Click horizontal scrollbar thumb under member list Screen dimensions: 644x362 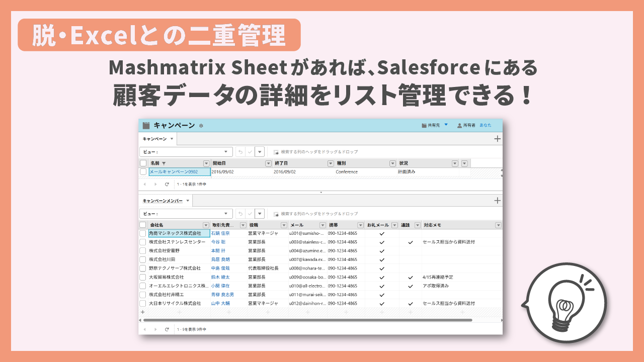click(x=307, y=320)
